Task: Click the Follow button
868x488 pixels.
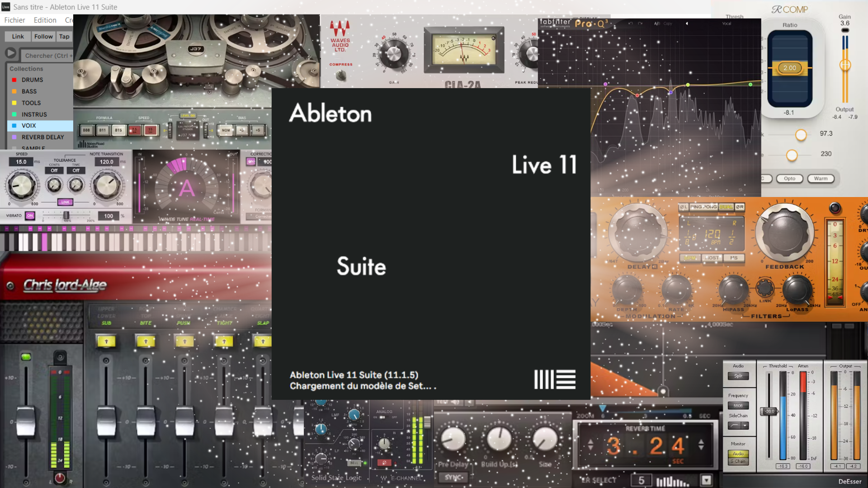Action: point(43,37)
